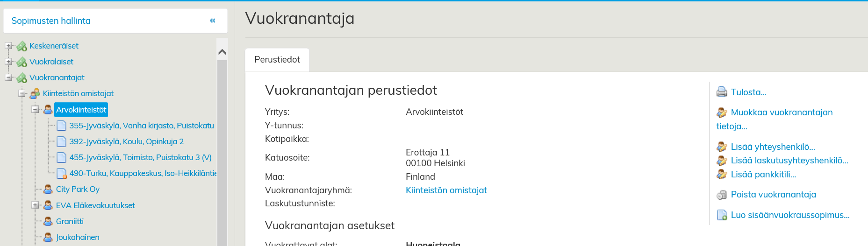Expand the Keskeneräiset tree node

coord(8,46)
